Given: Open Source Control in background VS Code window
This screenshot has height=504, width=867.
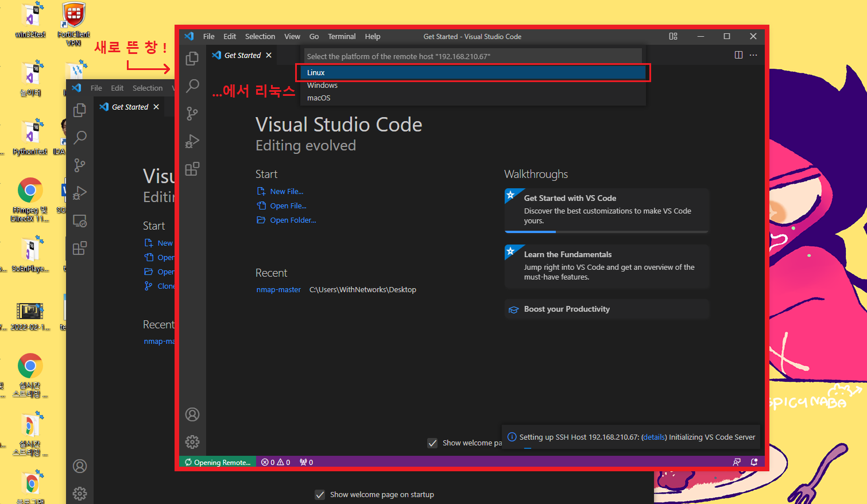Looking at the screenshot, I should coord(80,165).
